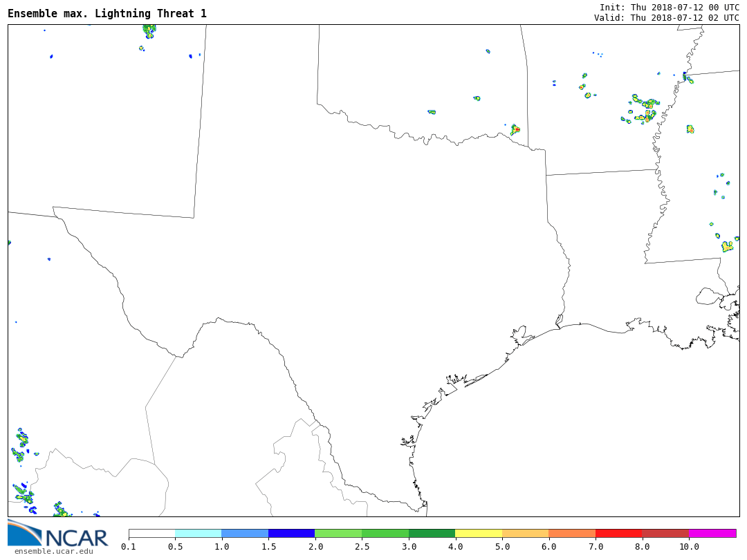Viewport: 747px width, 560px height.
Task: Click the 0.1 label on the color bar
Action: [x=129, y=547]
